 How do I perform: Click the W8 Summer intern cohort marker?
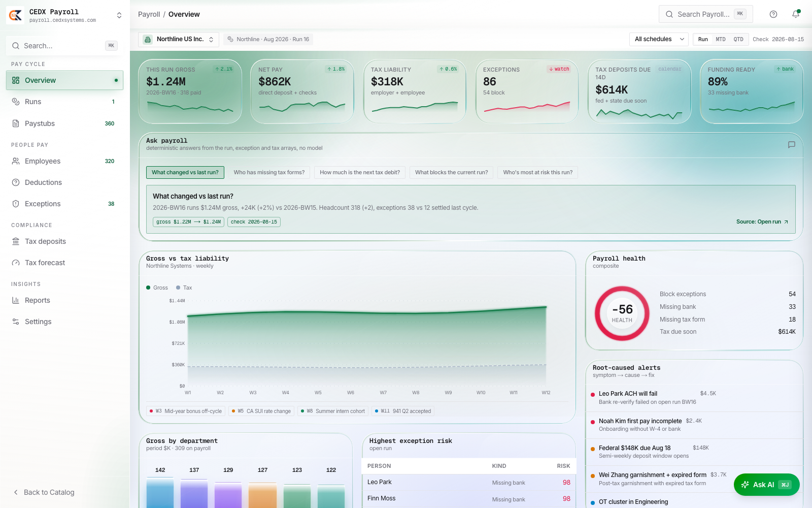pos(333,411)
